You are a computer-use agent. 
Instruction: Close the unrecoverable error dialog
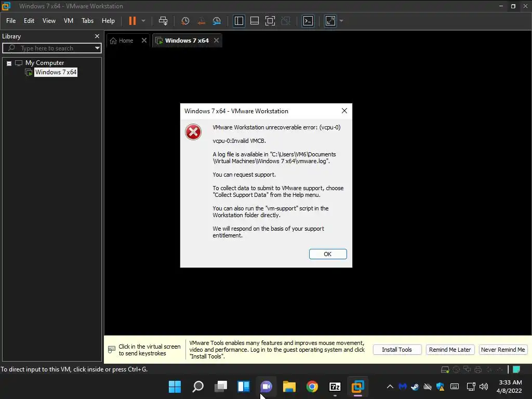tap(344, 111)
